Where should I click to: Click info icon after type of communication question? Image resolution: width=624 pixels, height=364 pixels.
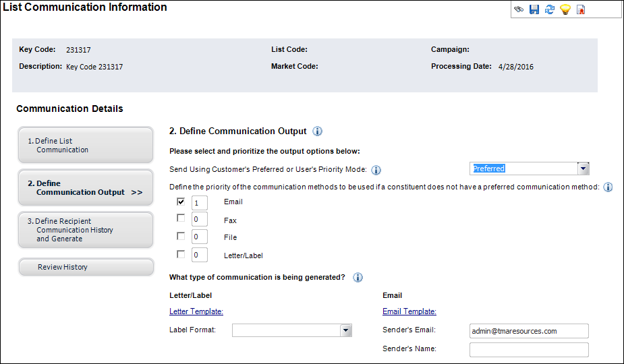coord(358,277)
